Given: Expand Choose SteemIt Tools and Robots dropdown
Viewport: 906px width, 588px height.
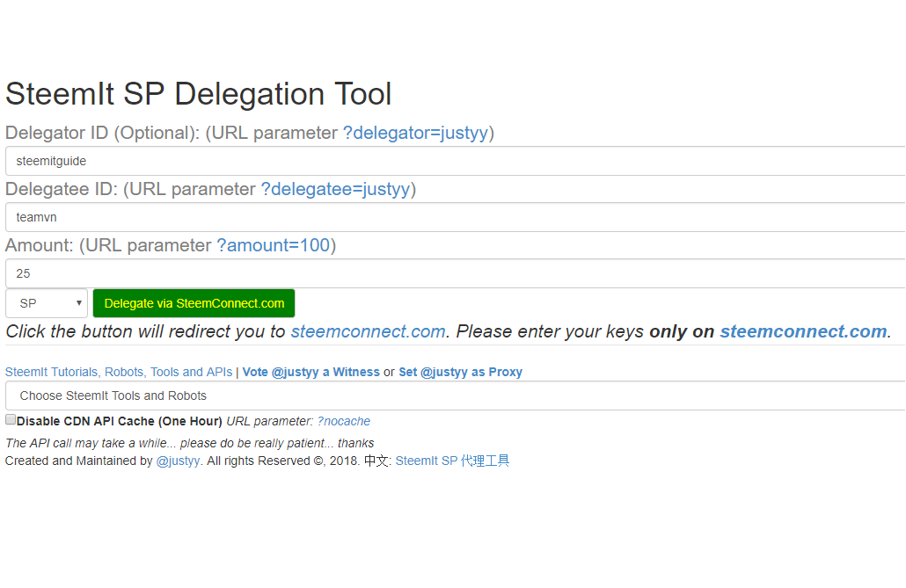Looking at the screenshot, I should 456,396.
